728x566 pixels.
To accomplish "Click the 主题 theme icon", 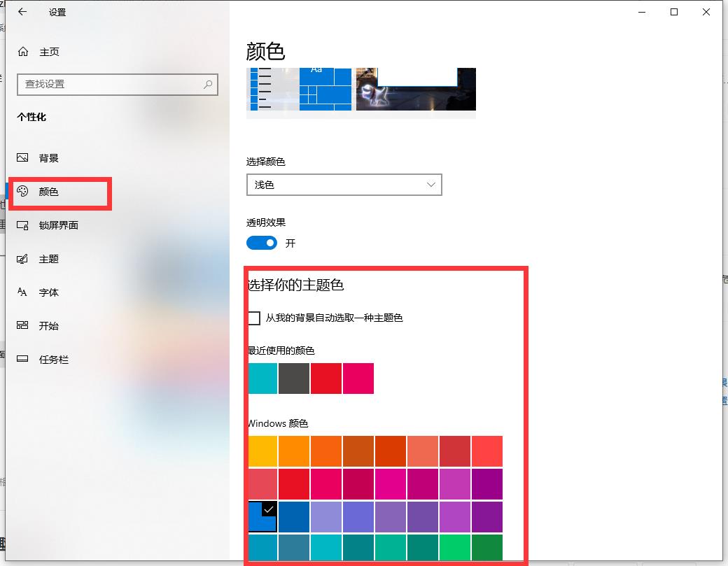I will [23, 259].
